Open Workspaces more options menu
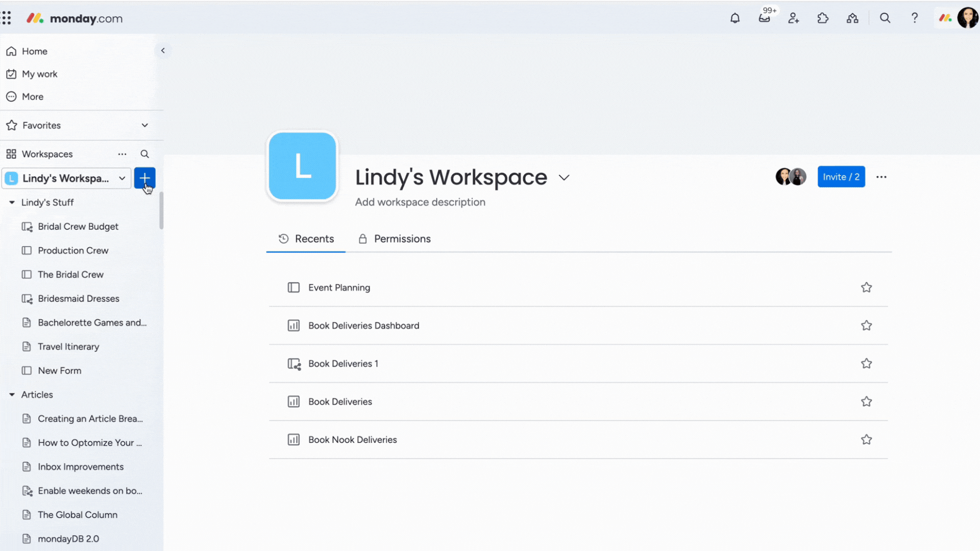The width and height of the screenshot is (980, 551). click(x=122, y=154)
